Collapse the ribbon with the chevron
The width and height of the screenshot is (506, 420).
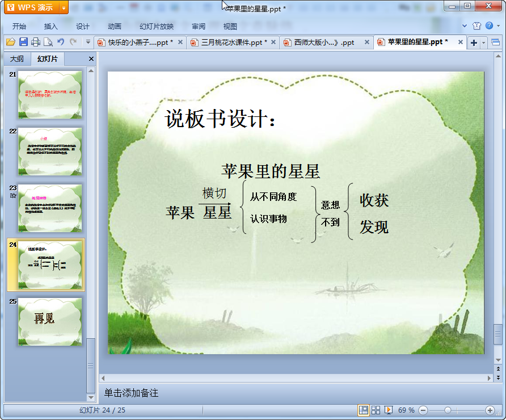click(465, 26)
